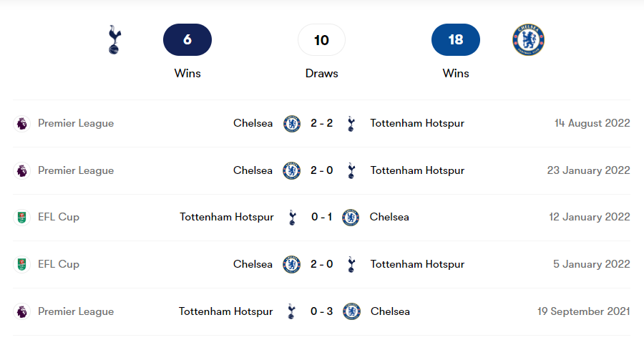Open the 0 - 3 scoreline match
Viewport: 644px width, 340px height.
pyautogui.click(x=321, y=311)
